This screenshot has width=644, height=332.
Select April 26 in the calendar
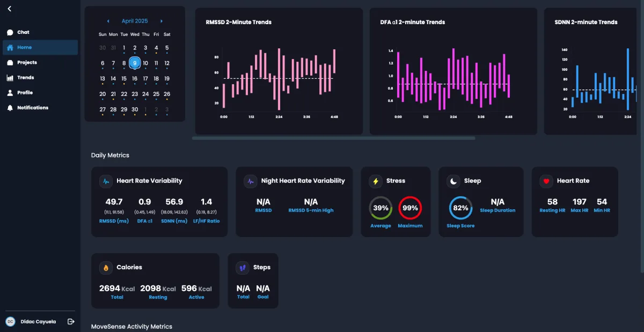click(x=167, y=94)
